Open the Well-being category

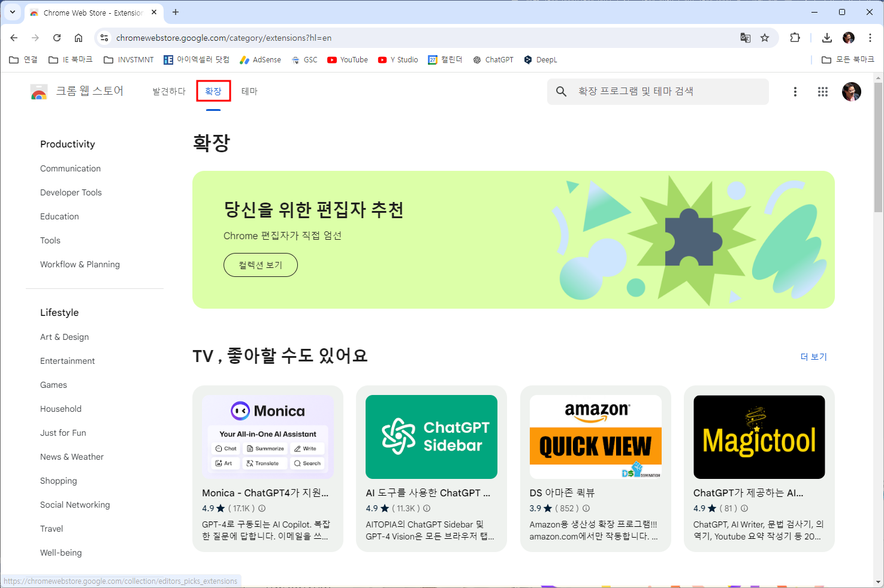[61, 553]
